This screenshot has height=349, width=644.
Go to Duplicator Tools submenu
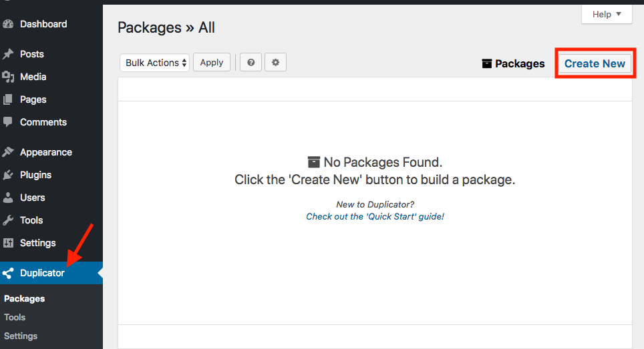[15, 318]
